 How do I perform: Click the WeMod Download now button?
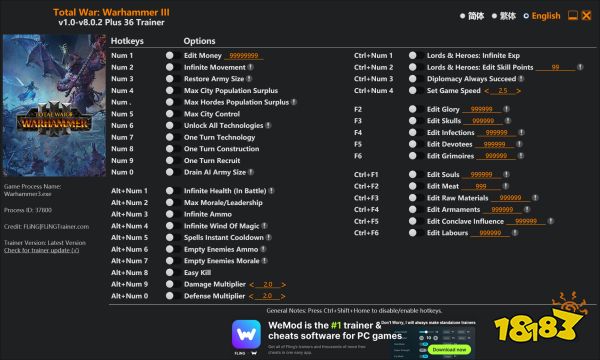pos(449,349)
